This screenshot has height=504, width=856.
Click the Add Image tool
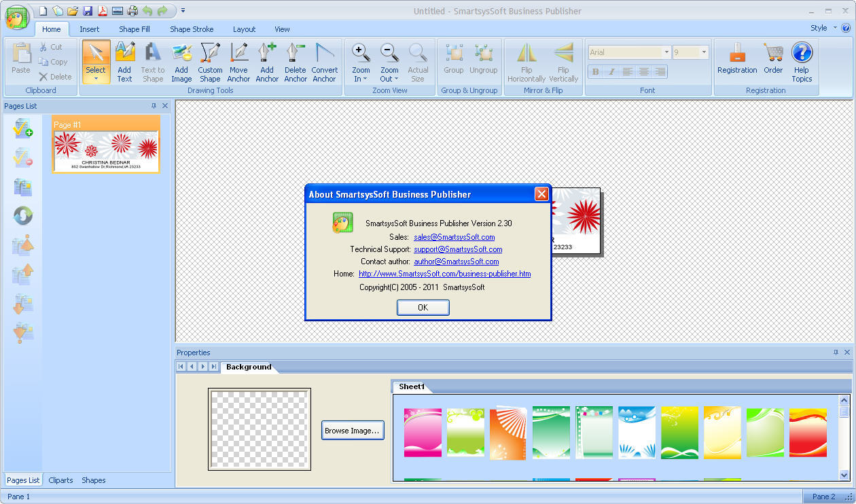[x=181, y=62]
